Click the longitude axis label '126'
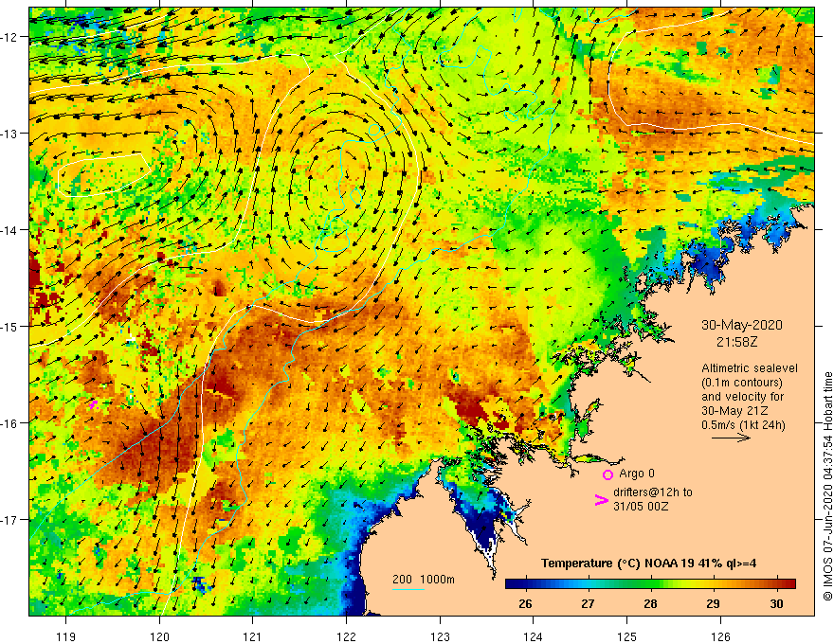 coord(720,636)
